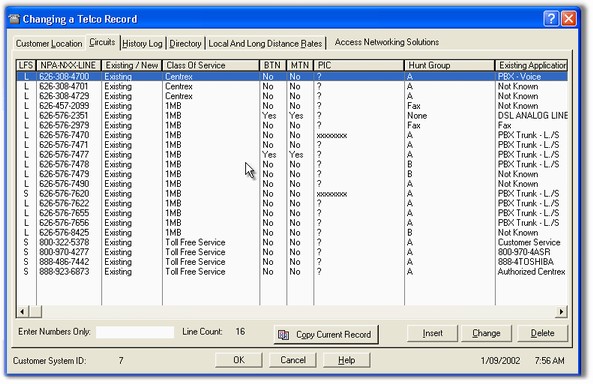Select the row 800-322-5378
Viewport: 593px width, 384px height.
[x=292, y=242]
